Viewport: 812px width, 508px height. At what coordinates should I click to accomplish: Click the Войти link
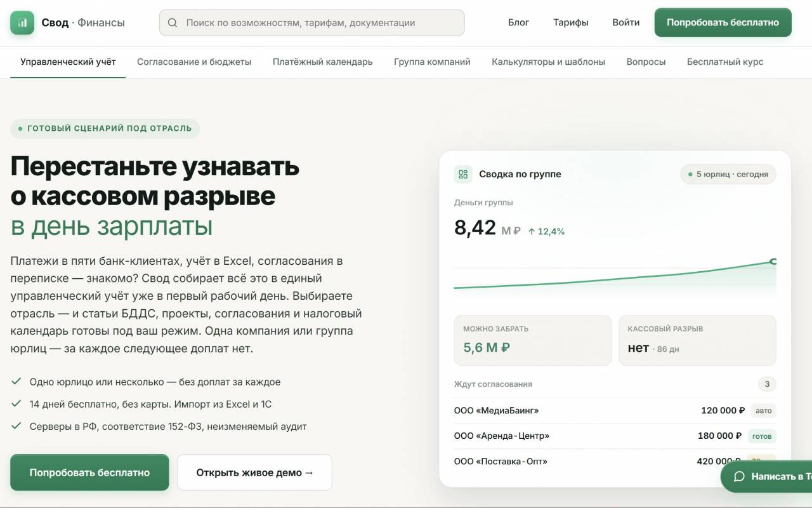[x=625, y=23]
